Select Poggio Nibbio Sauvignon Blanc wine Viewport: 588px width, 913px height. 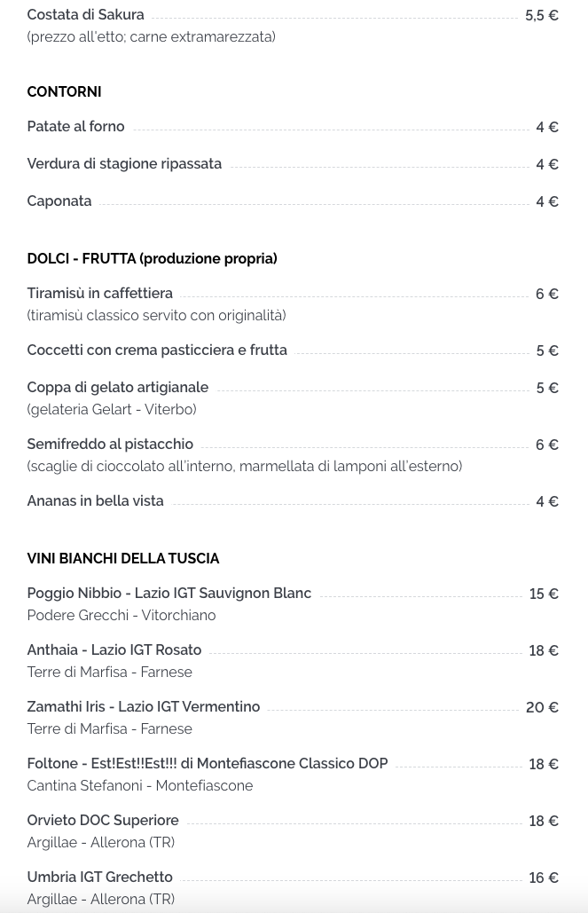click(x=169, y=593)
